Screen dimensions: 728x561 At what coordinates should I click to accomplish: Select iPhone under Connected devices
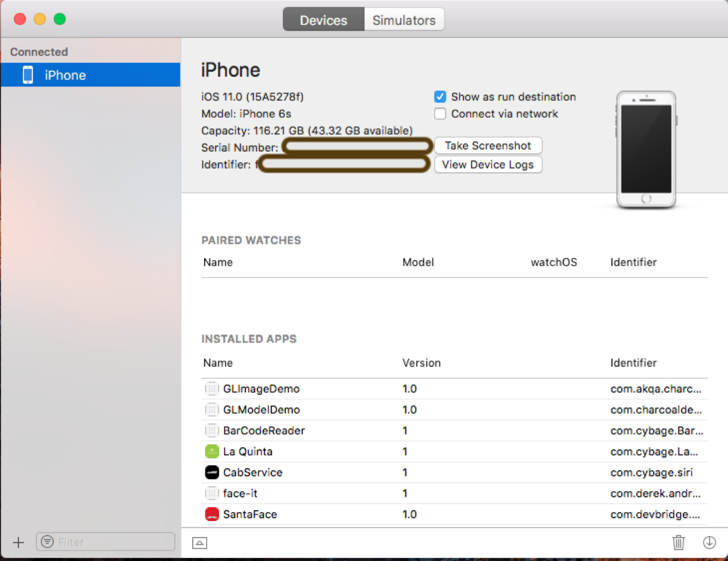click(65, 74)
